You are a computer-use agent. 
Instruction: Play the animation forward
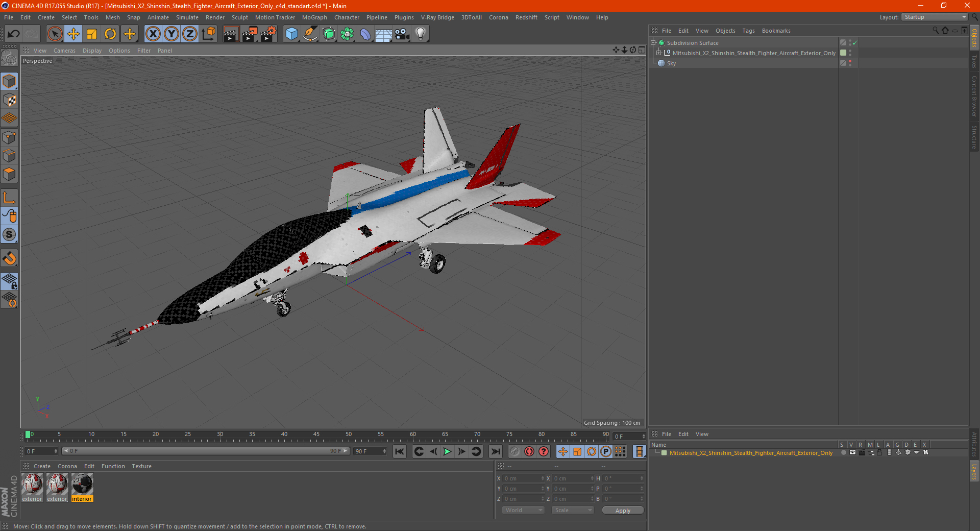click(447, 451)
